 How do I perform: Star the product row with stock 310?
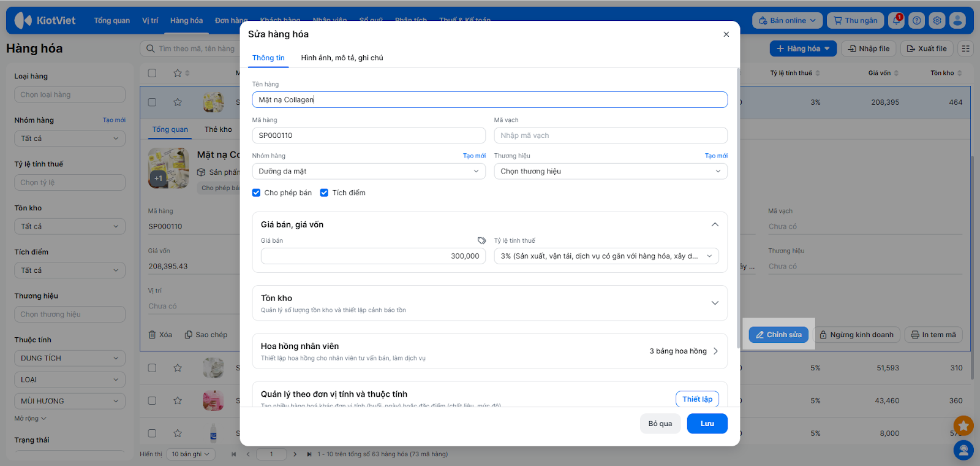[x=178, y=368]
